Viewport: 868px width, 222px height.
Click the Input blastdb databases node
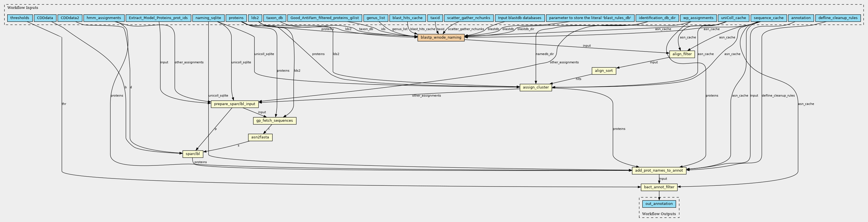click(519, 18)
